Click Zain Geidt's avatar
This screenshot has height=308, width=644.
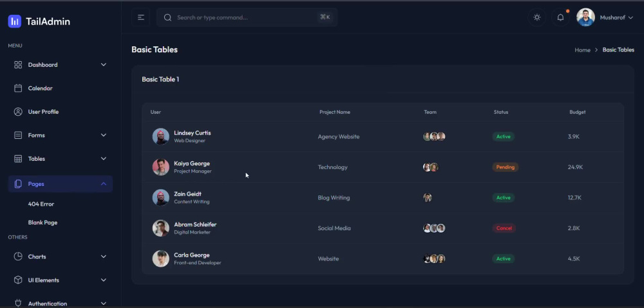click(160, 197)
